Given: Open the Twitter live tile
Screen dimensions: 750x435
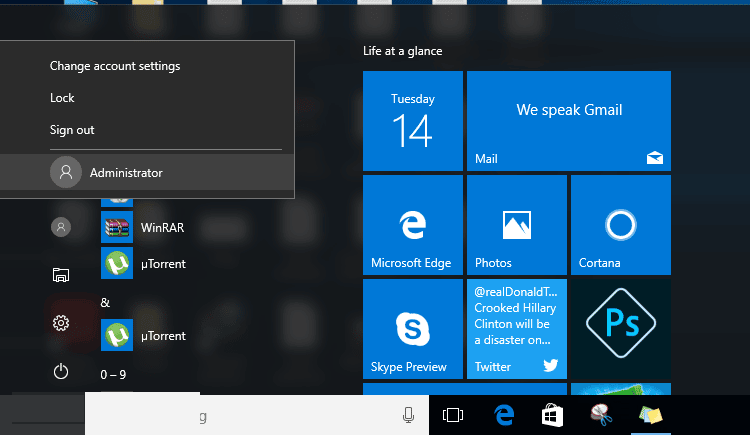Looking at the screenshot, I should coord(516,329).
